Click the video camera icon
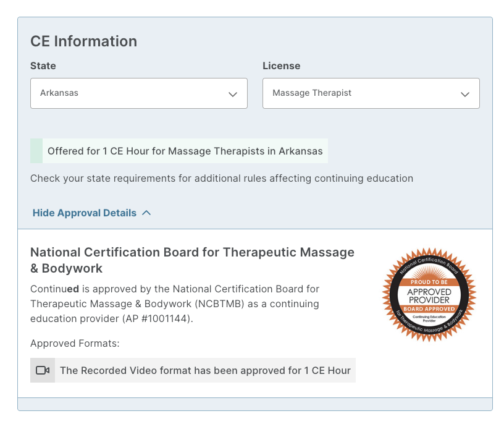The height and width of the screenshot is (424, 504). pos(43,370)
